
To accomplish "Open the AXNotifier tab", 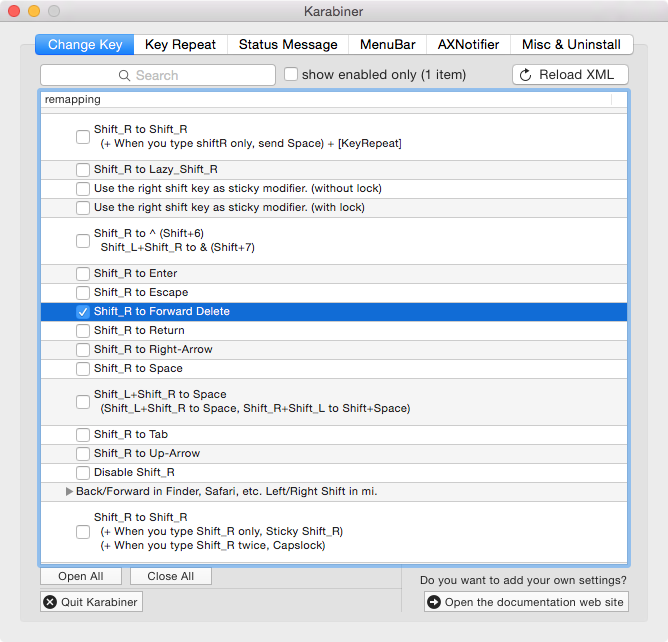I will click(x=468, y=45).
